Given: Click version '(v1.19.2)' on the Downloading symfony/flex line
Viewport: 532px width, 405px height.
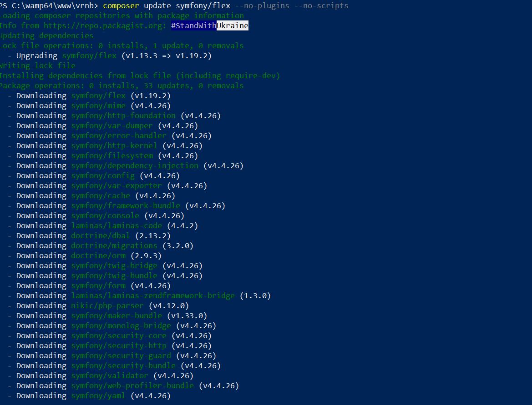Looking at the screenshot, I should click(x=151, y=95).
